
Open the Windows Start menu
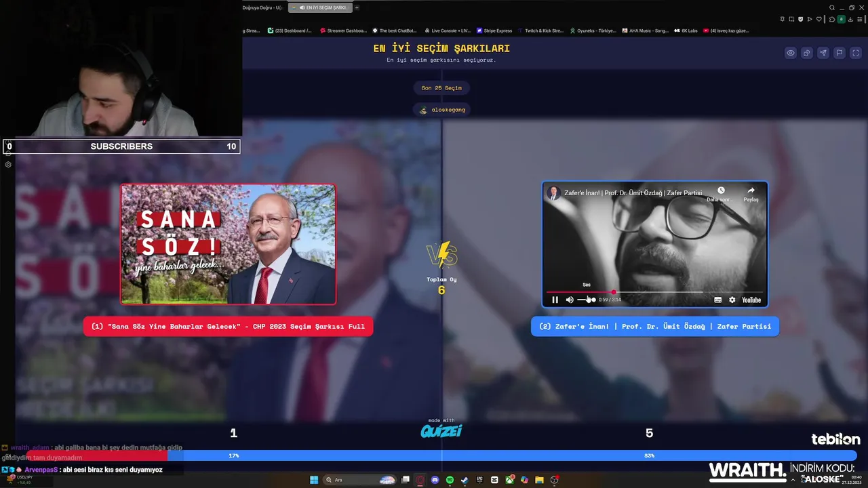pos(314,480)
